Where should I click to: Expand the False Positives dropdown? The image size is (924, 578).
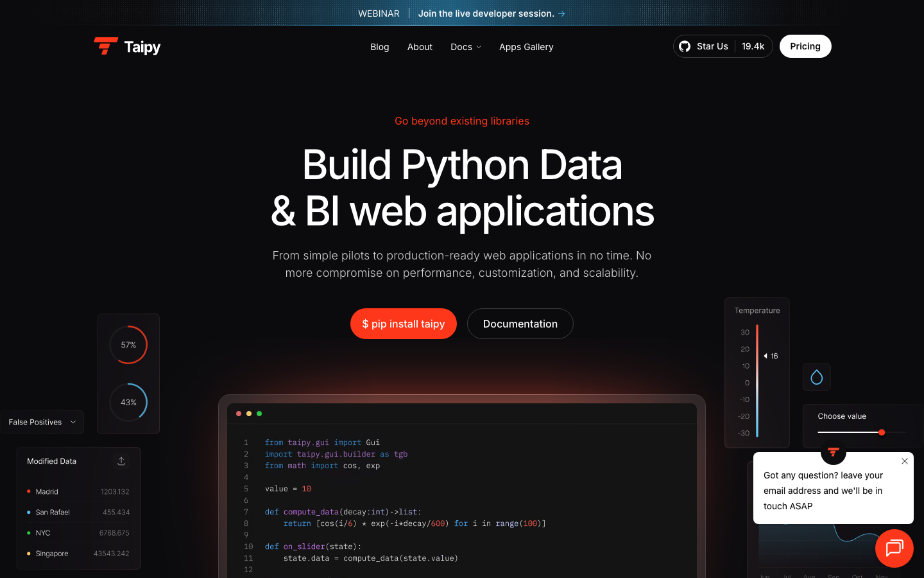pos(42,422)
